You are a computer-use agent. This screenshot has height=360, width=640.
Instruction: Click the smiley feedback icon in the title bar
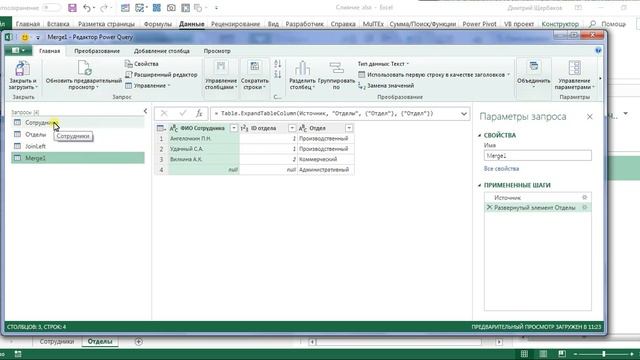[x=25, y=37]
